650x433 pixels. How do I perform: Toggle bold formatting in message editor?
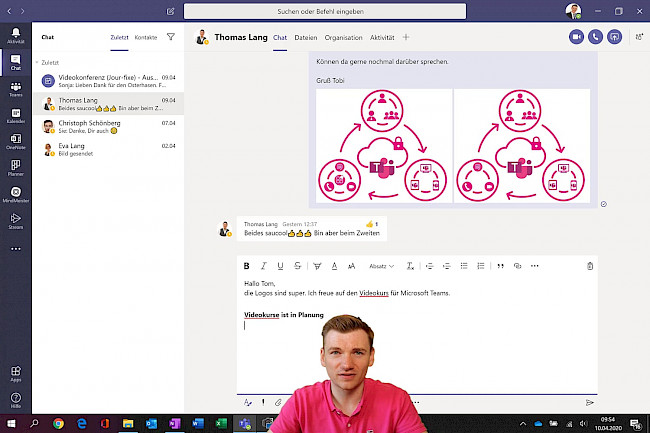[x=247, y=266]
